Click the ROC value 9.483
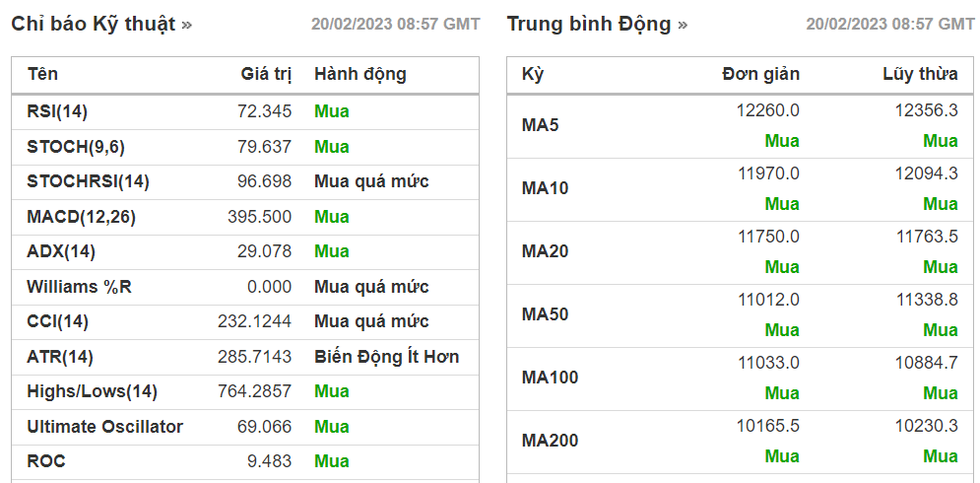The image size is (980, 483). (x=269, y=461)
